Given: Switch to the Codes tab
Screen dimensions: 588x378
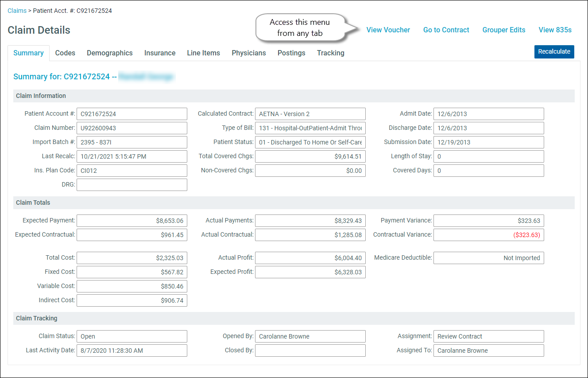Looking at the screenshot, I should [x=65, y=53].
